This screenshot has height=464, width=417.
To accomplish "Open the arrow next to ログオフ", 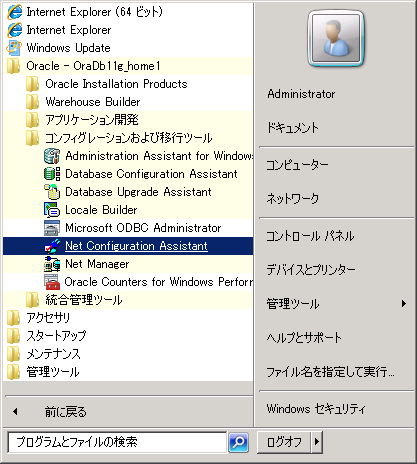I will coord(317,442).
